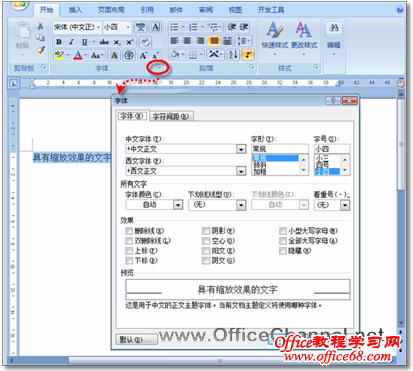Click the Underline button

[x=84, y=42]
